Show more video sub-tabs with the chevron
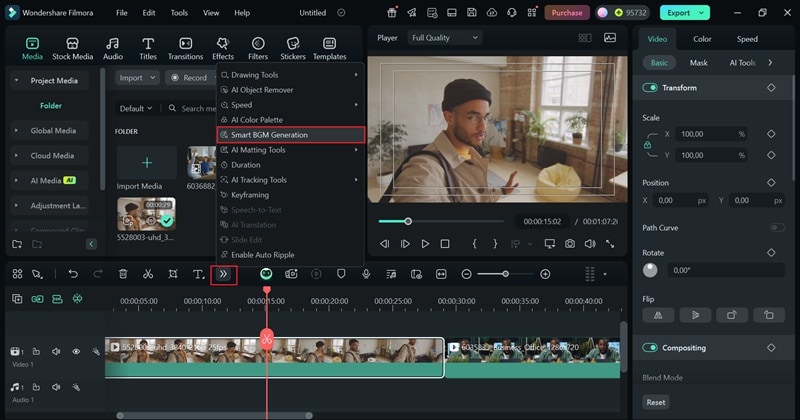The width and height of the screenshot is (800, 420). click(770, 63)
